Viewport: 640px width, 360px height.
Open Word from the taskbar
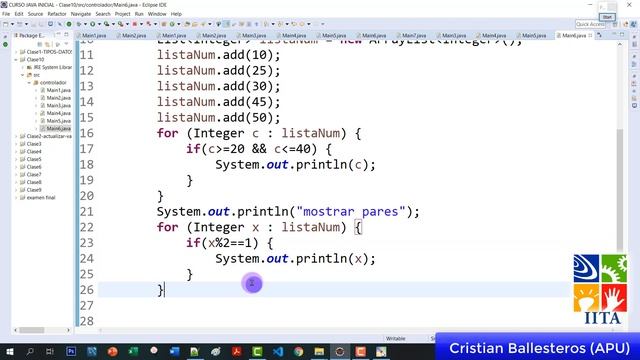tap(175, 351)
